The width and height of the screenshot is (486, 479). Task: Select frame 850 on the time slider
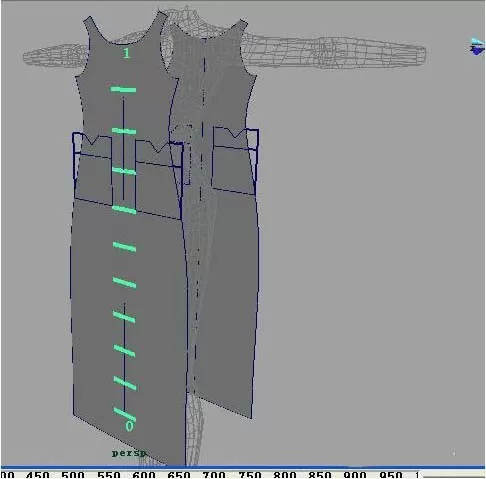point(320,475)
